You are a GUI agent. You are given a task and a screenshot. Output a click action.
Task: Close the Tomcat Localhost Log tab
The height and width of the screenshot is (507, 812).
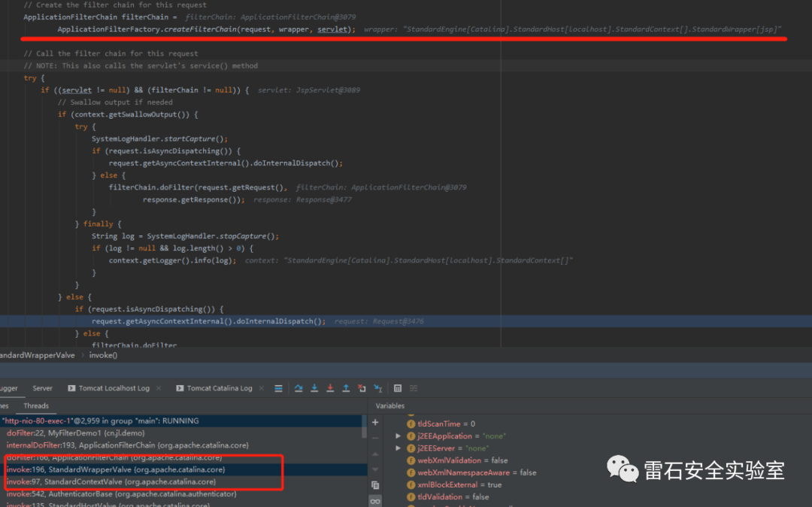coord(159,388)
